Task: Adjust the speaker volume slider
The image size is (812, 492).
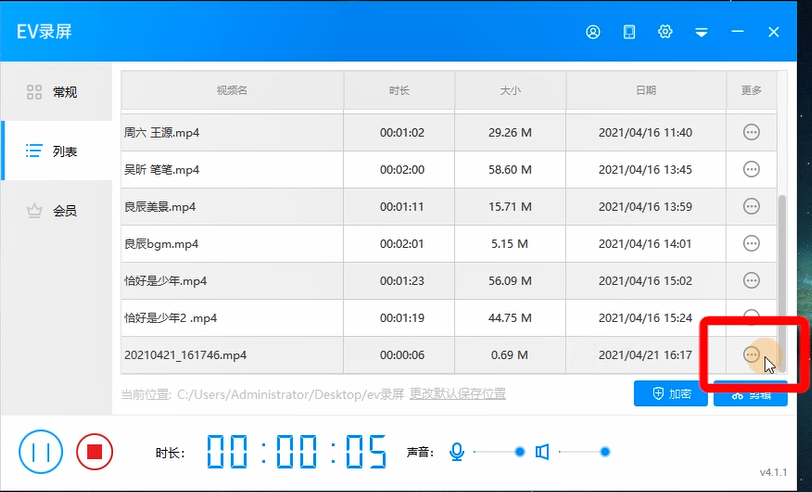Action: point(584,452)
